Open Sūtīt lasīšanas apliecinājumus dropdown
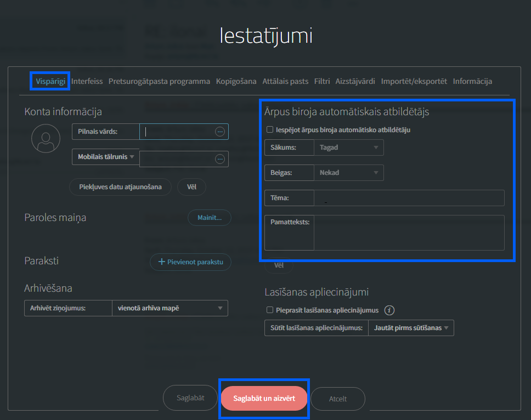This screenshot has width=531, height=420. (411, 327)
